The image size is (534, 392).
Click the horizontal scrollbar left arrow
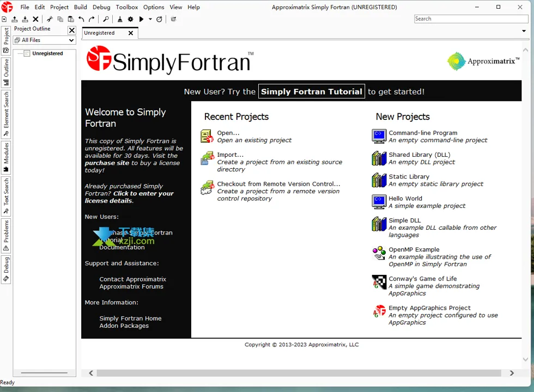pos(91,373)
